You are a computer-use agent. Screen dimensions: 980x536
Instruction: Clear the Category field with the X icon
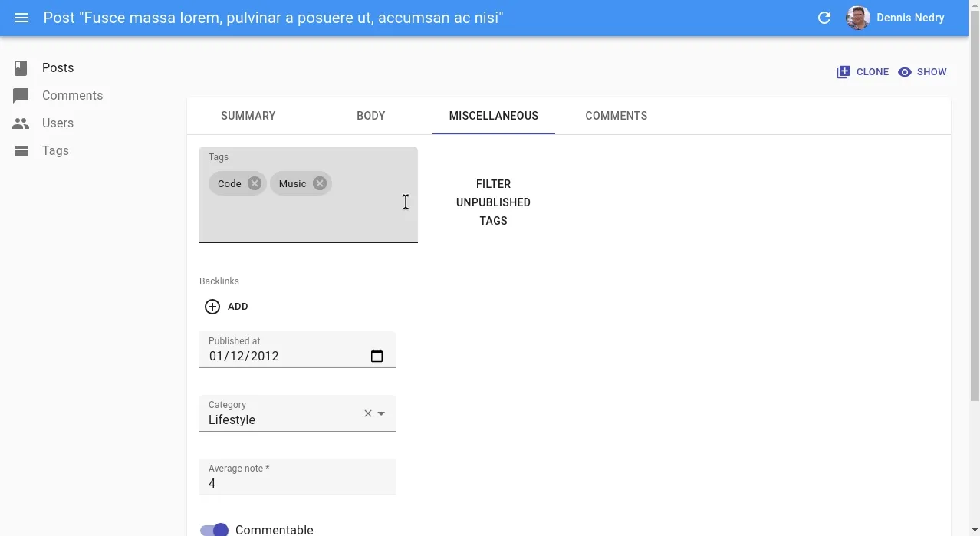click(367, 413)
